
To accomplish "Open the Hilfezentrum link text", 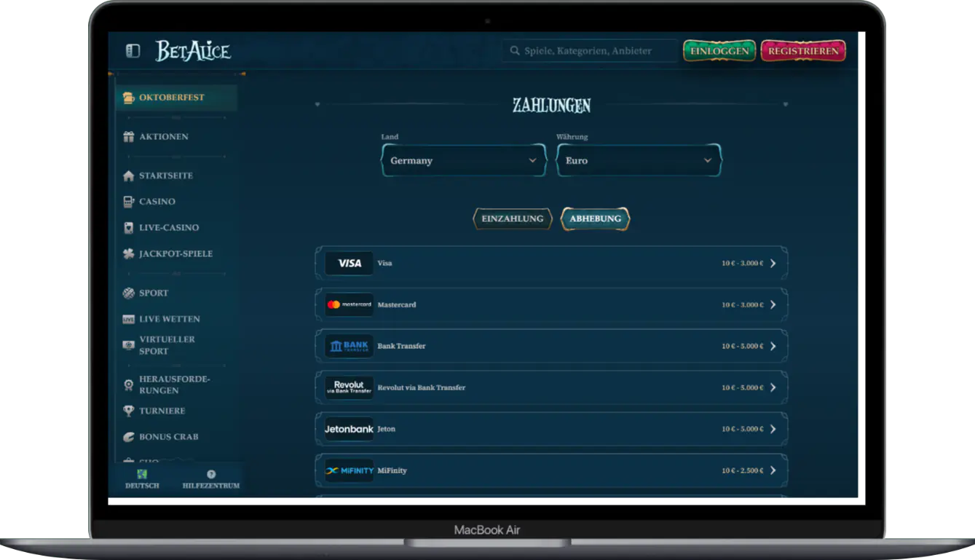I will point(211,486).
